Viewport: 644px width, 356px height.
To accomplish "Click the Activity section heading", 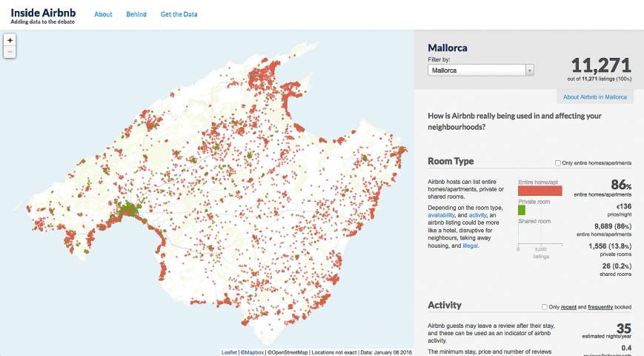I will pyautogui.click(x=445, y=305).
